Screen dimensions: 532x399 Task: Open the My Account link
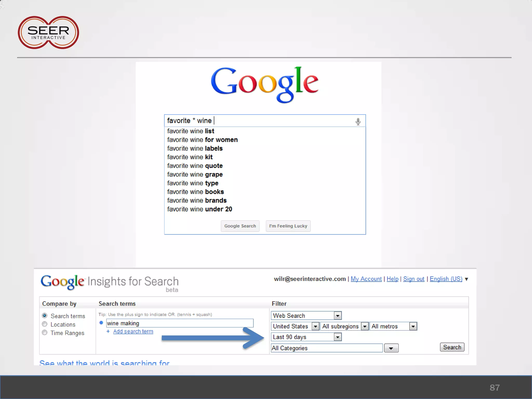pyautogui.click(x=366, y=279)
